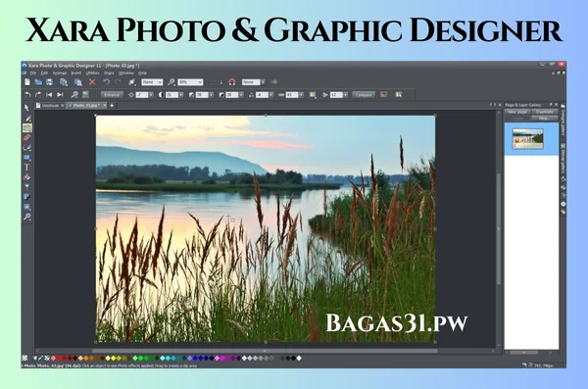This screenshot has height=389, width=588.
Task: Close the Page & Layer Gallery panel
Action: [x=556, y=105]
